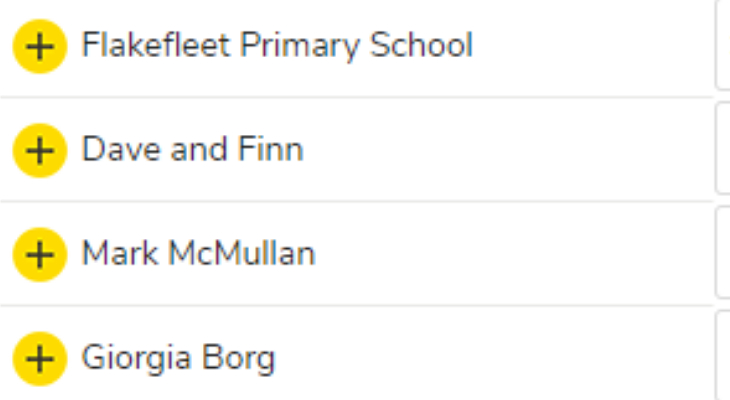
Task: Click blank area of Mark McMullan row
Action: pyautogui.click(x=514, y=254)
